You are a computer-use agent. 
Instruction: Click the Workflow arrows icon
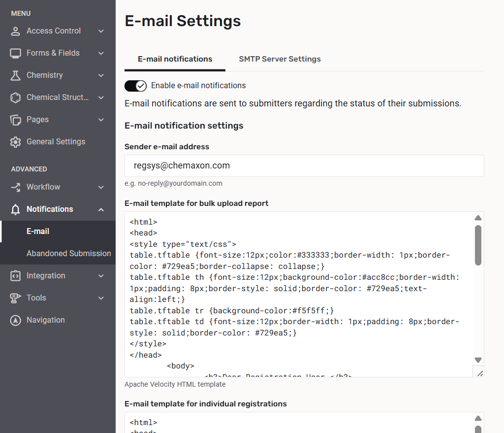tap(16, 187)
